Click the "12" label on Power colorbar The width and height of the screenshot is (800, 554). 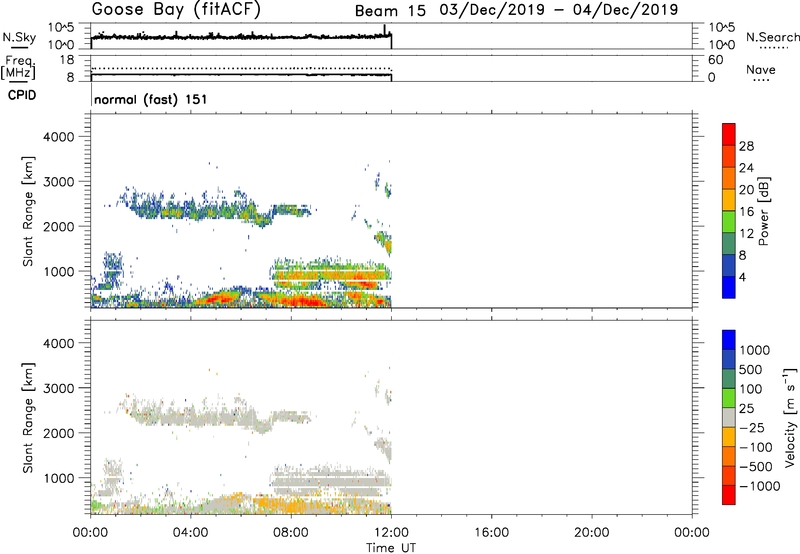[x=746, y=234]
